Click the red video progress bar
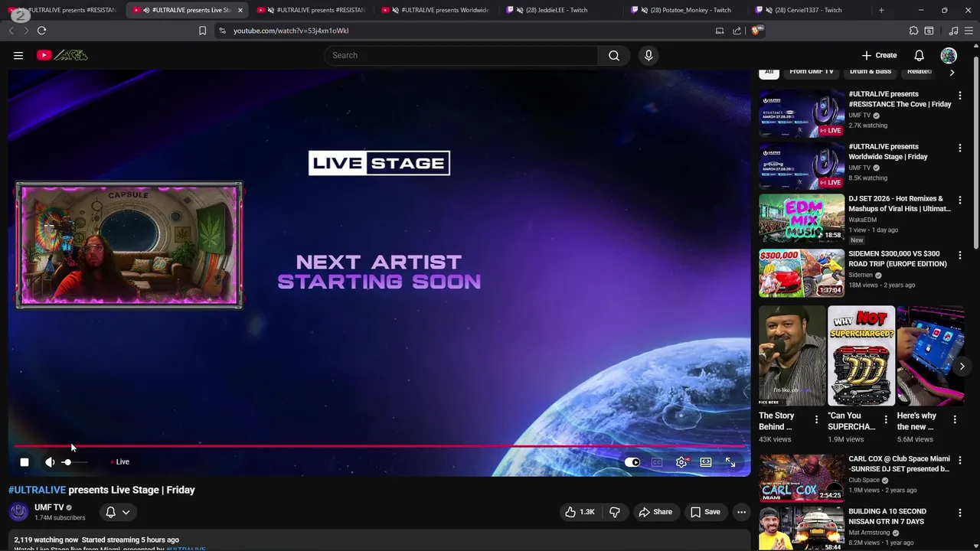Screen dimensions: 980x551 (380, 446)
